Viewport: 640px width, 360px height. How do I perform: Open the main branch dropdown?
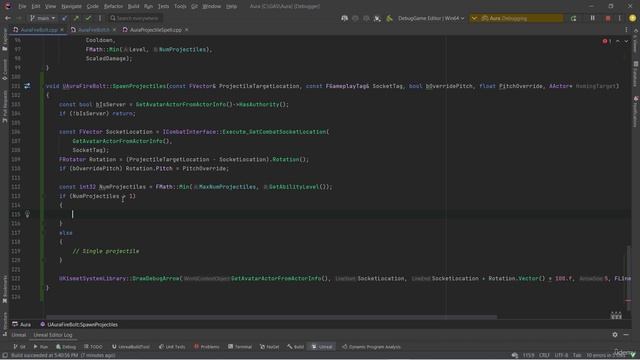(42, 18)
